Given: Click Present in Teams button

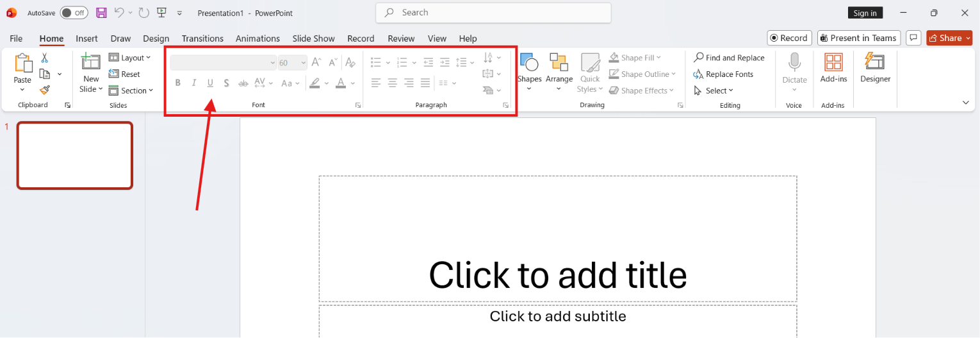Looking at the screenshot, I should (x=859, y=38).
